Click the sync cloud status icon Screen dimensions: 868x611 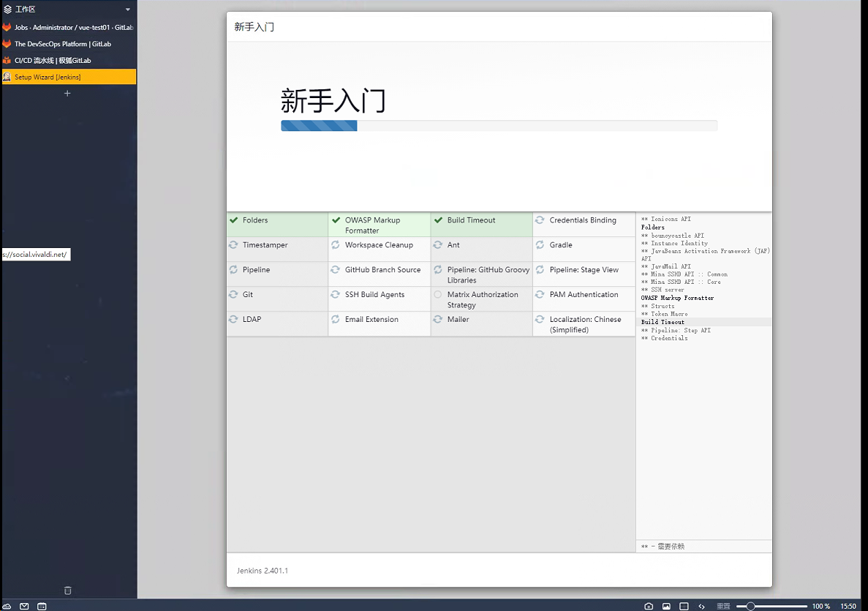click(7, 606)
